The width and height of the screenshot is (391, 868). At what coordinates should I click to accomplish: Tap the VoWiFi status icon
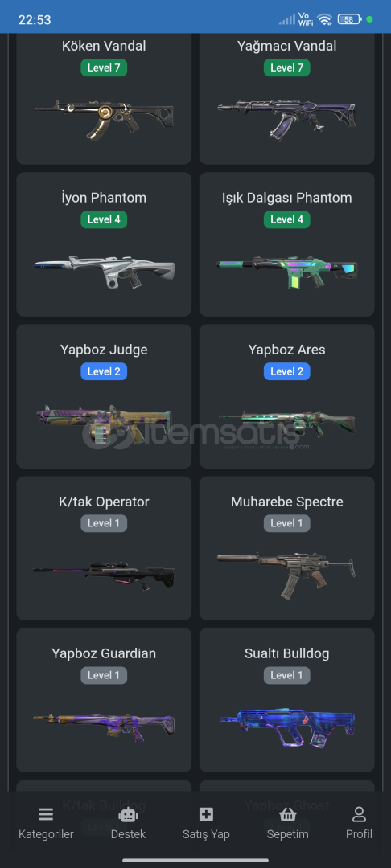(305, 19)
